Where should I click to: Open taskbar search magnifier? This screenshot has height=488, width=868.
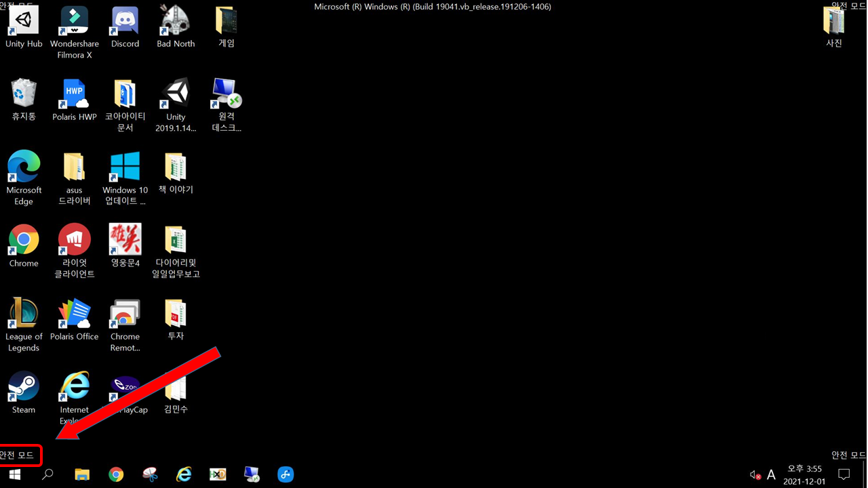(x=47, y=474)
